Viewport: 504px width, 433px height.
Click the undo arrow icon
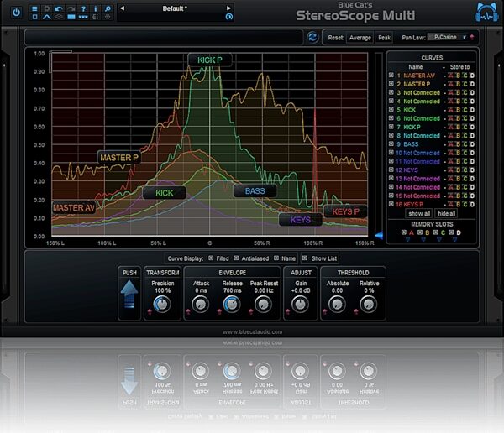pyautogui.click(x=59, y=8)
